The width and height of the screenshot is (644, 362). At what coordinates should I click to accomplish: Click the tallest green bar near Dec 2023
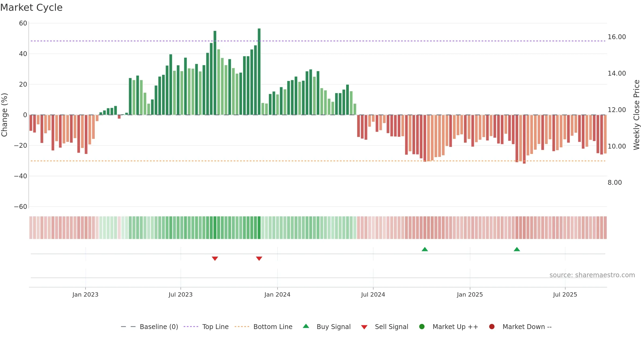(259, 72)
